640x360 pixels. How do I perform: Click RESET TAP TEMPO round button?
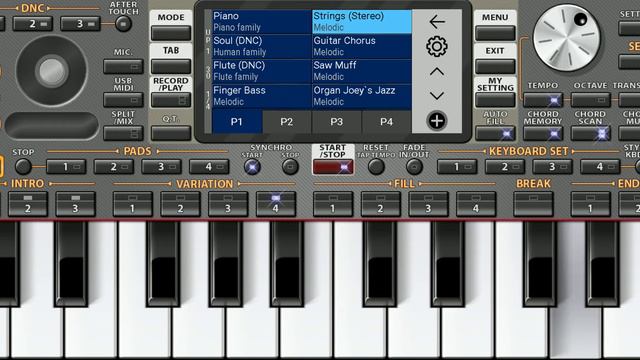click(x=376, y=167)
